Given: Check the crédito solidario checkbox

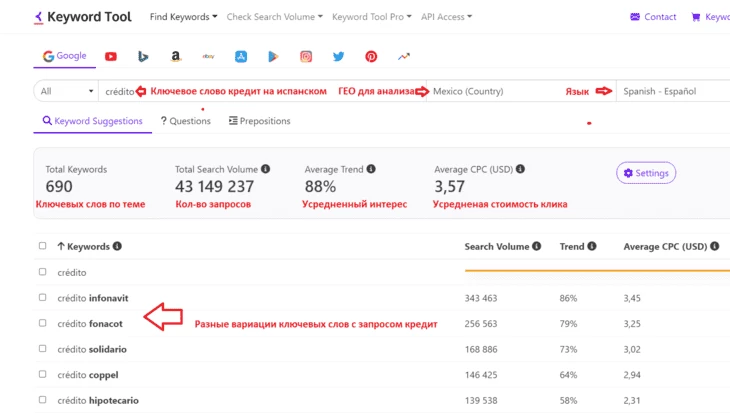Looking at the screenshot, I should click(42, 348).
